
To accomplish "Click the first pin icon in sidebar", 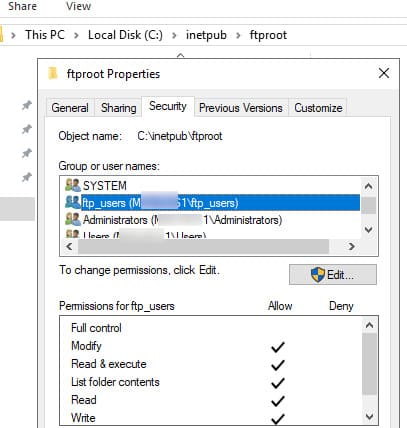I will 27,105.
